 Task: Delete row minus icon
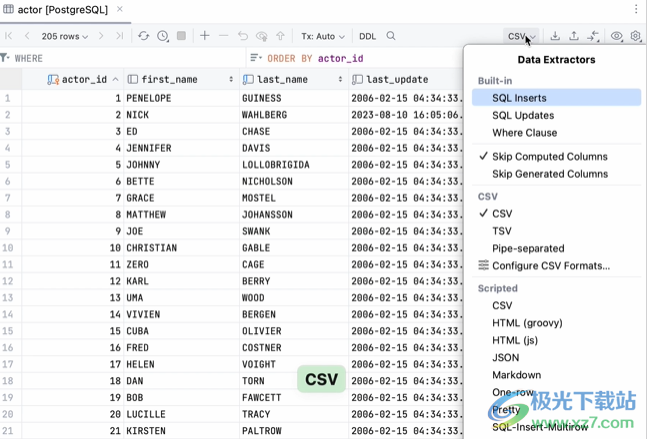pyautogui.click(x=223, y=36)
